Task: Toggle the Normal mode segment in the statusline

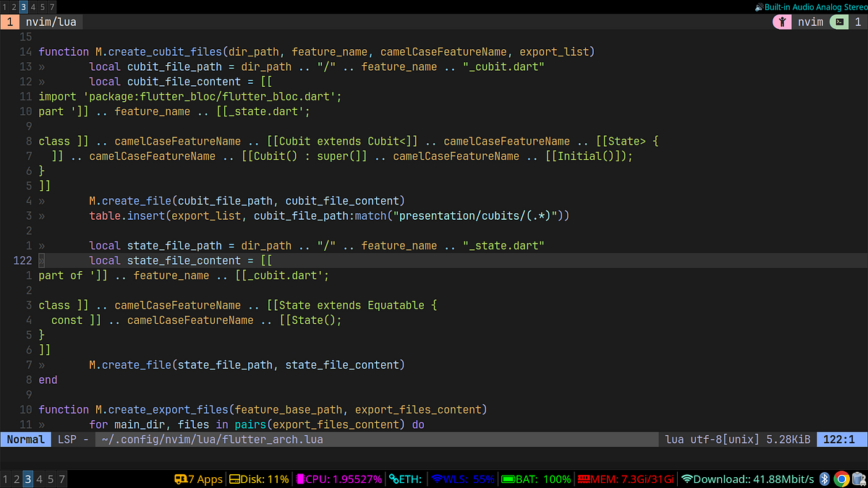Action: pyautogui.click(x=25, y=439)
